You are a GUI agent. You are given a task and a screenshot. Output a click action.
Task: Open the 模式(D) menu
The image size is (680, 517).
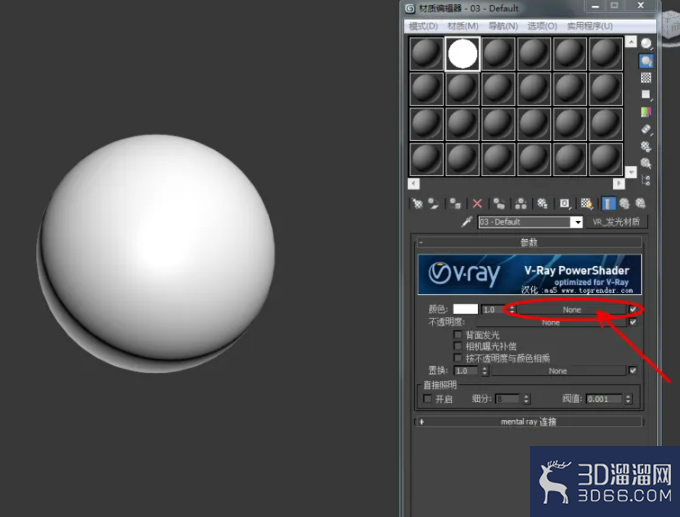click(423, 26)
